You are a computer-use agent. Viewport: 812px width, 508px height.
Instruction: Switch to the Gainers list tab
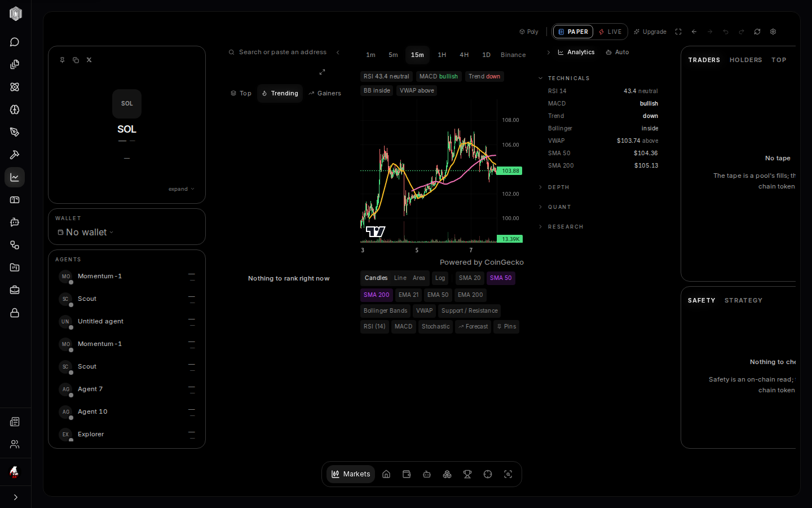tap(325, 93)
